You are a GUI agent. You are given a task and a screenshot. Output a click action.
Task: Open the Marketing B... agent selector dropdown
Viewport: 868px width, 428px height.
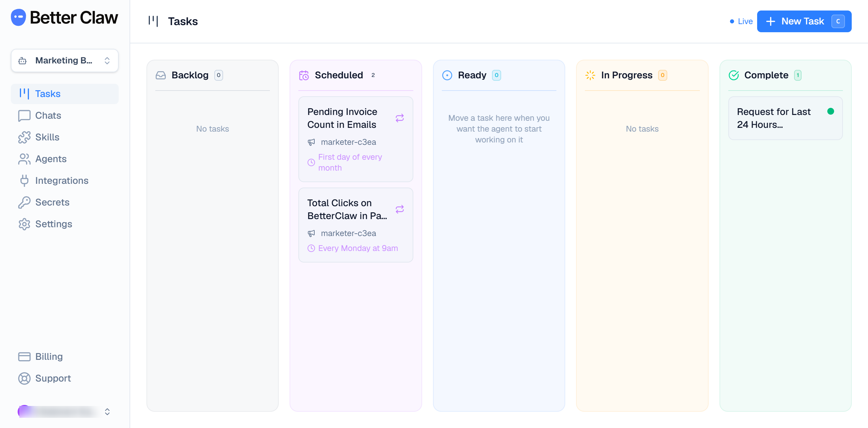point(65,61)
